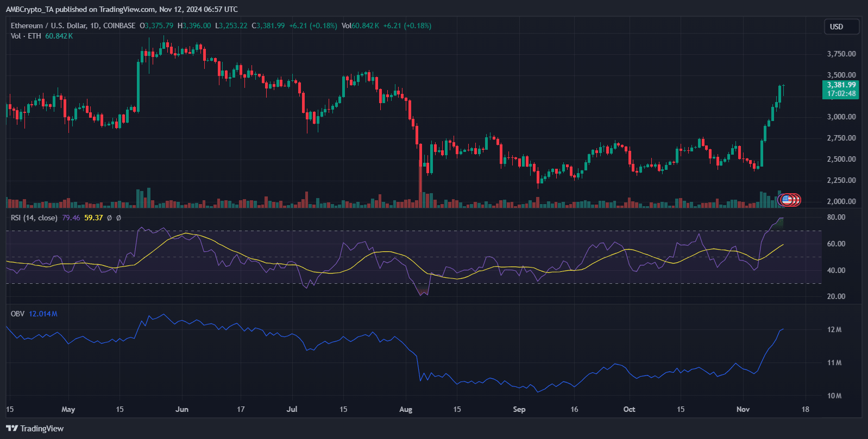Click the 17:02:48 candle countdown
868x439 pixels.
pyautogui.click(x=841, y=93)
